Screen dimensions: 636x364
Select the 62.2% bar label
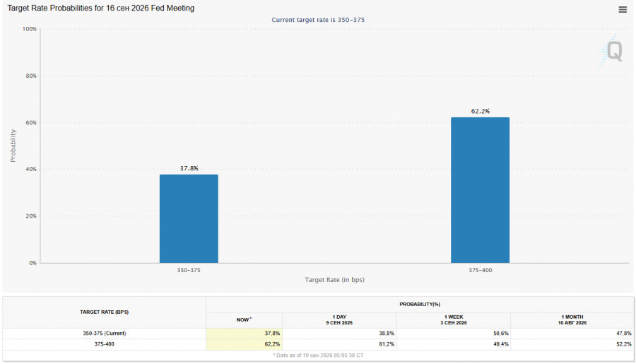481,111
